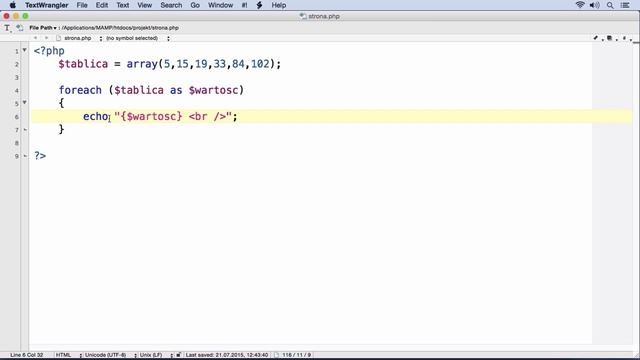This screenshot has width=640, height=360.
Task: Open the #! shebang menu
Action: [x=244, y=5]
